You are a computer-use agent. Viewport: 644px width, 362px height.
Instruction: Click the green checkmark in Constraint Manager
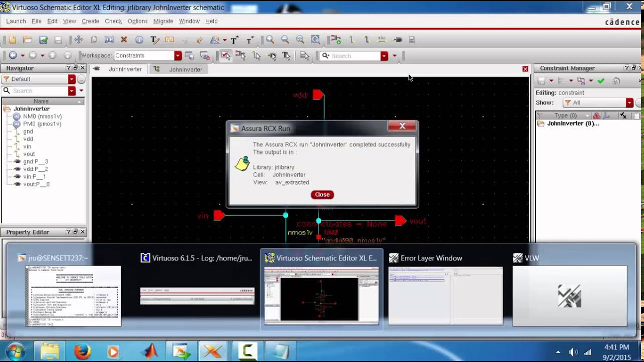(x=601, y=80)
